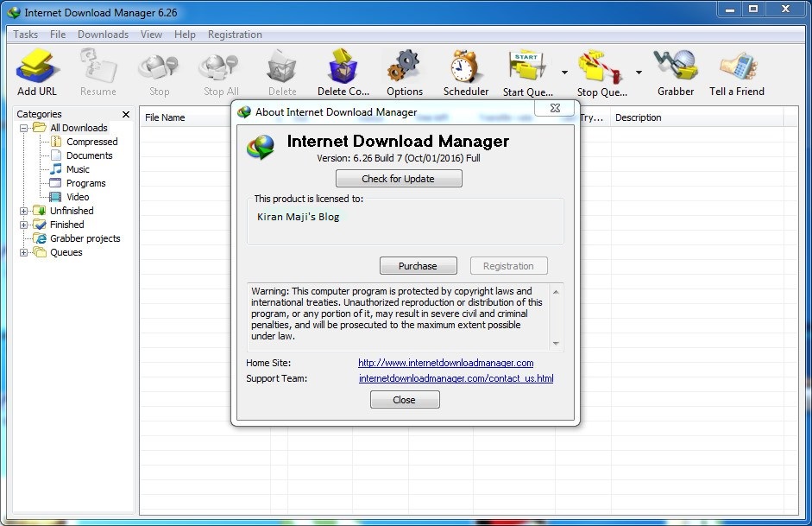Click the Stop Queue toolbar icon
Image resolution: width=812 pixels, height=526 pixels.
pos(601,72)
